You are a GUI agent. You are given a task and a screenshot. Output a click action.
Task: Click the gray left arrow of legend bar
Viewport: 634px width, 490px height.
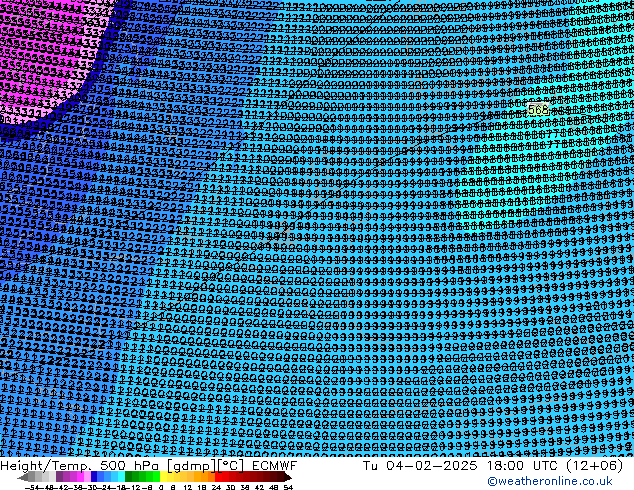coord(23,477)
